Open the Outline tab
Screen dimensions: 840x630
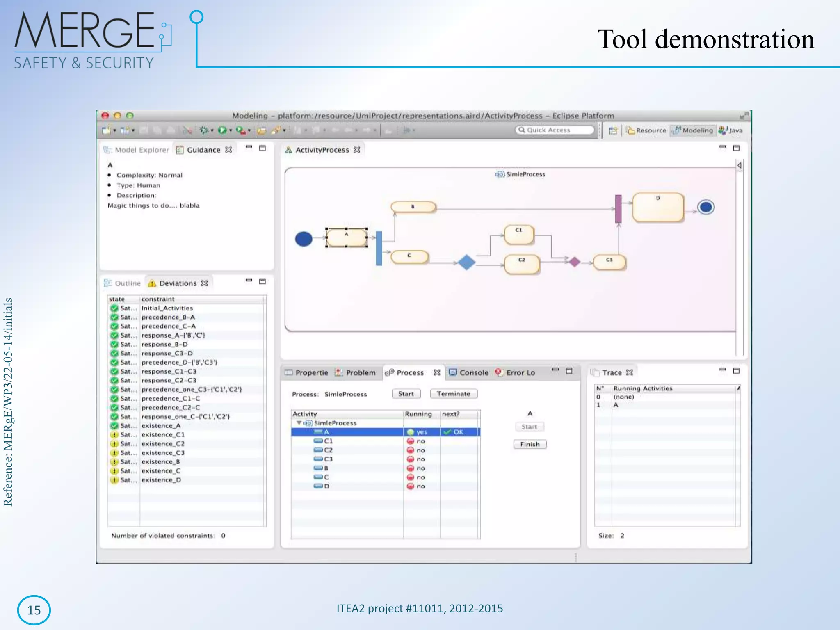[x=122, y=283]
